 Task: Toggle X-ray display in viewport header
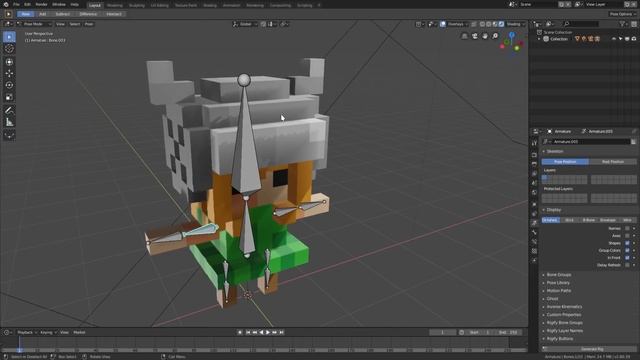[x=473, y=24]
